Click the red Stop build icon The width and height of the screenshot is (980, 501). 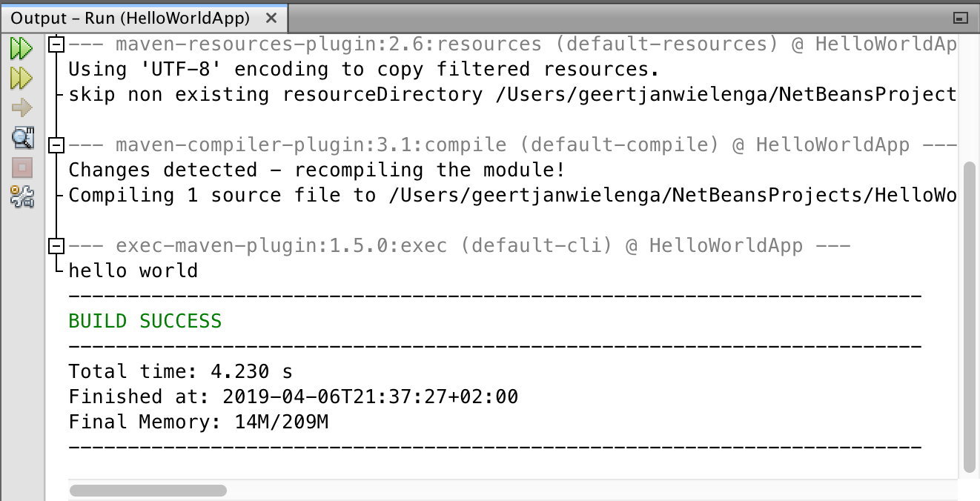pyautogui.click(x=21, y=167)
